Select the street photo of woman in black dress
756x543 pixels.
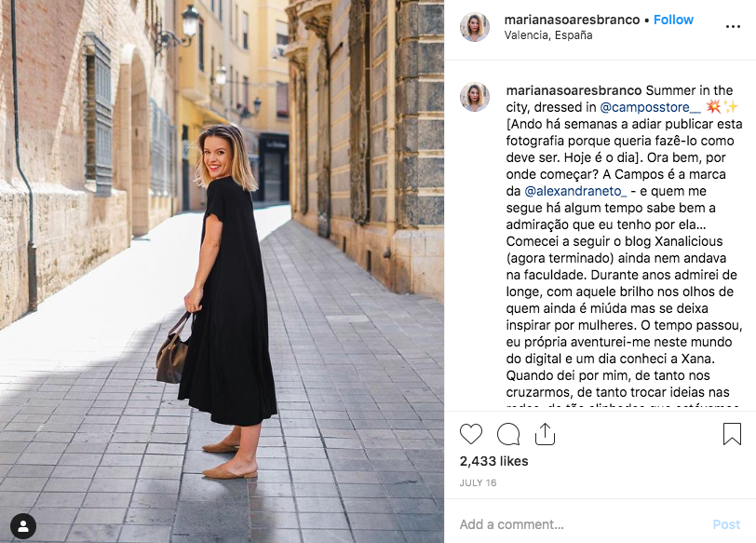(222, 272)
